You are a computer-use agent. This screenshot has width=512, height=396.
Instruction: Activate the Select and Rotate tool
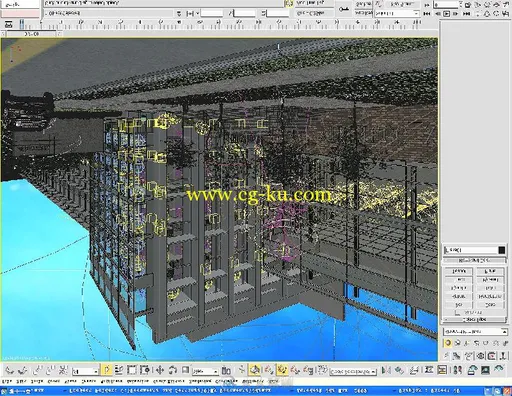172,370
